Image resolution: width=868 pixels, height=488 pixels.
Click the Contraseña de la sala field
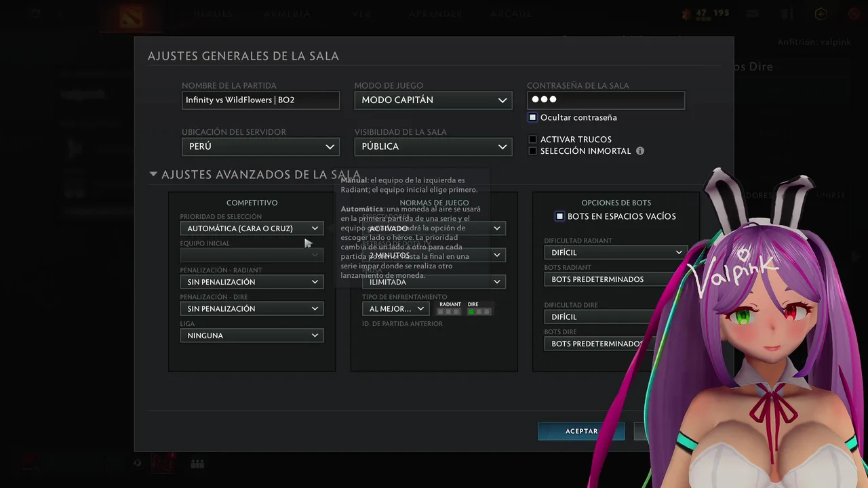606,100
